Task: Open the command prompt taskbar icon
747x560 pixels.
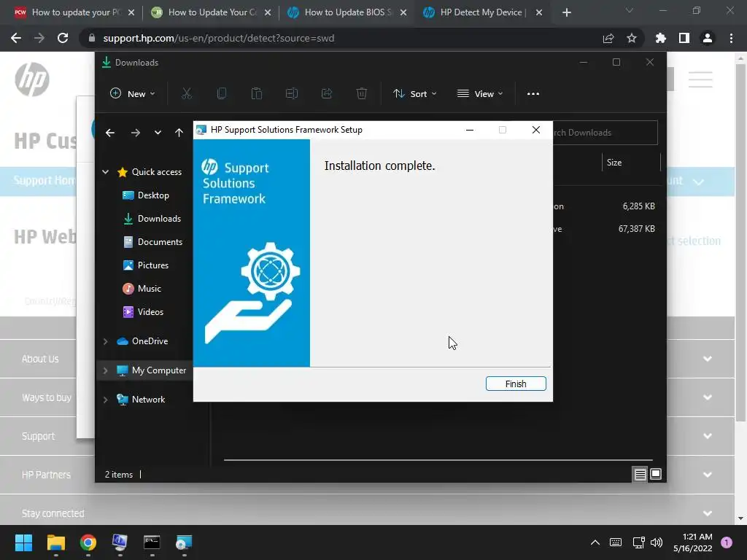Action: (x=152, y=542)
